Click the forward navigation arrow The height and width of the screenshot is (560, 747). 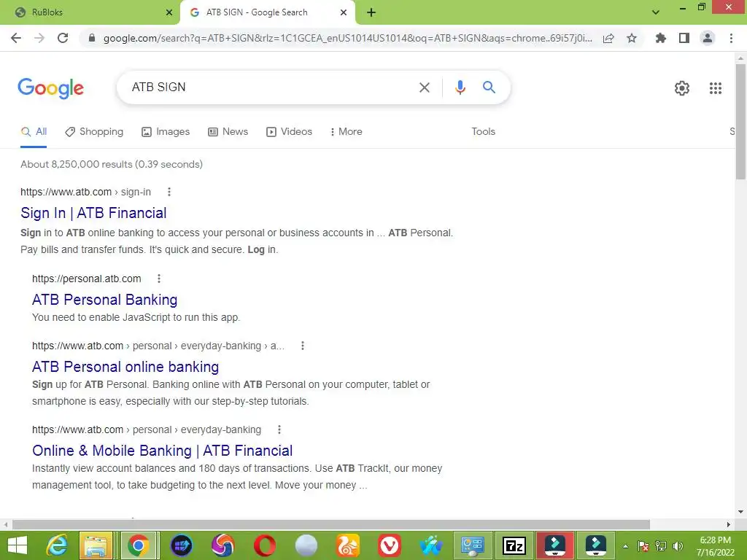[x=39, y=38]
